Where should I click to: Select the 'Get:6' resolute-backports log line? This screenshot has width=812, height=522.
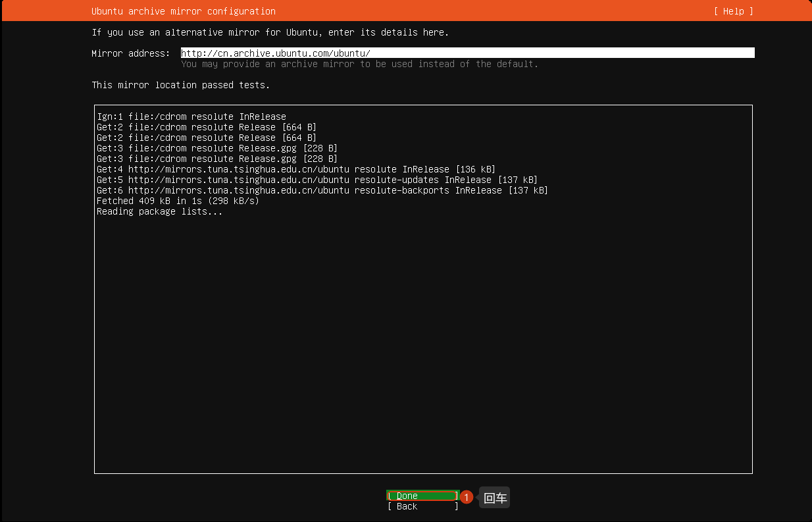[x=322, y=190]
